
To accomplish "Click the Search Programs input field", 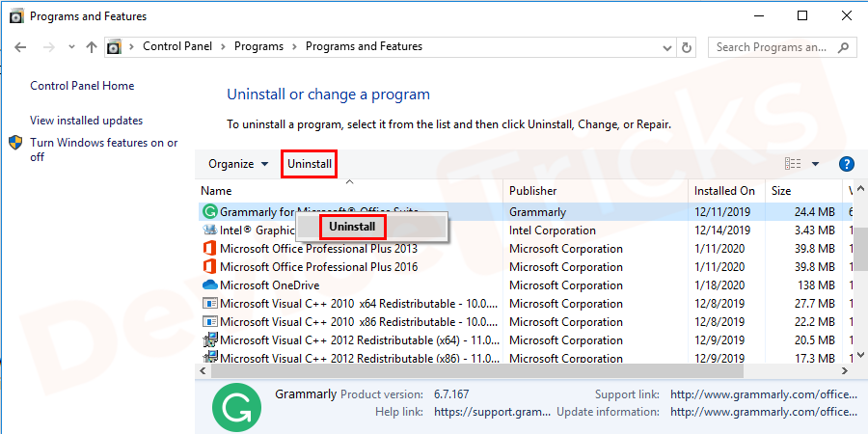I will pyautogui.click(x=776, y=46).
